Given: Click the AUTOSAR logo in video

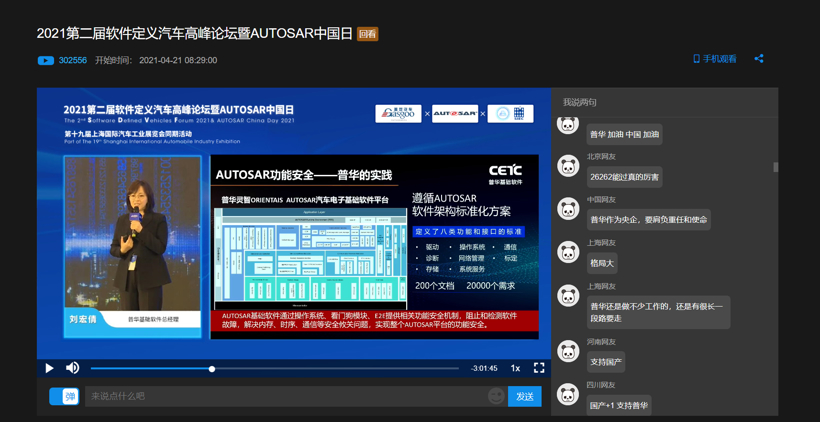Looking at the screenshot, I should [454, 113].
